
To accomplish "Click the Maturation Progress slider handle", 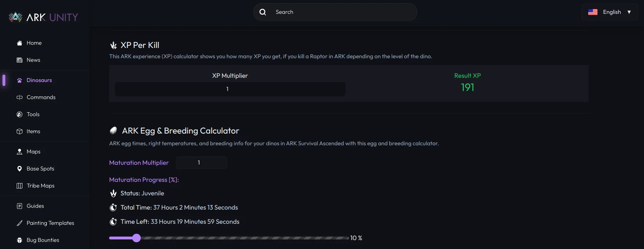I will click(x=136, y=238).
